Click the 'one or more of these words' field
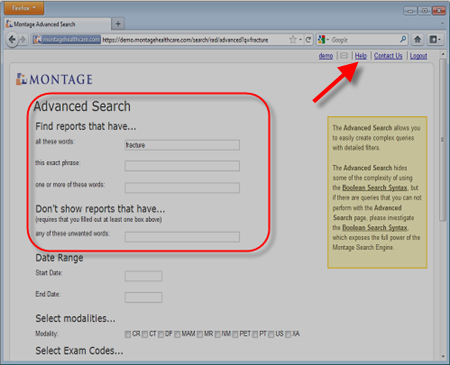The image size is (450, 365). tap(182, 188)
